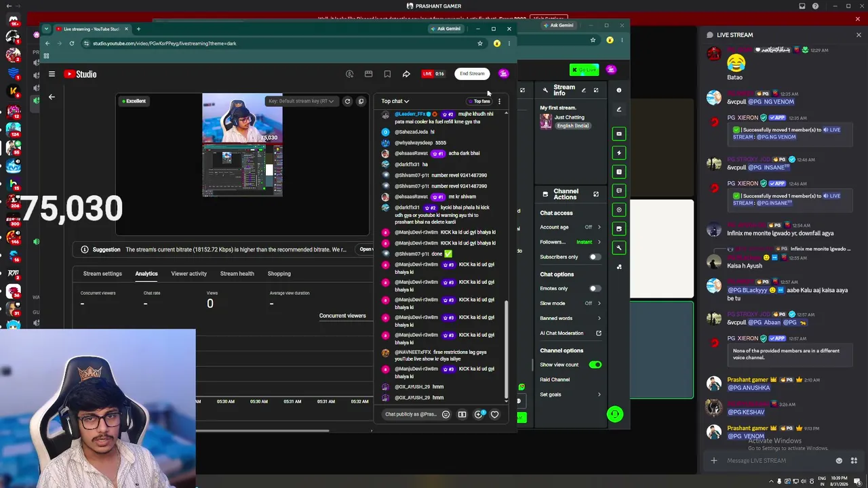Click the Ask Gemini button in Chrome

[x=445, y=29]
